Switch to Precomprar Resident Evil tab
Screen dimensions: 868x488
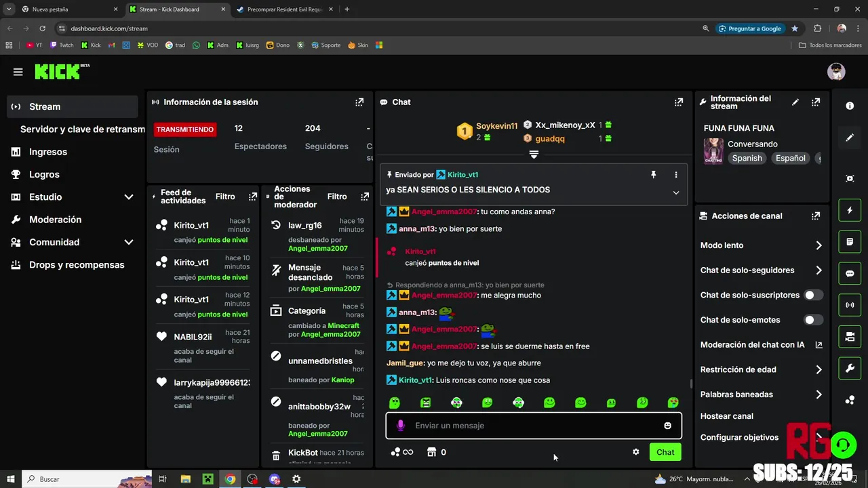click(x=283, y=9)
